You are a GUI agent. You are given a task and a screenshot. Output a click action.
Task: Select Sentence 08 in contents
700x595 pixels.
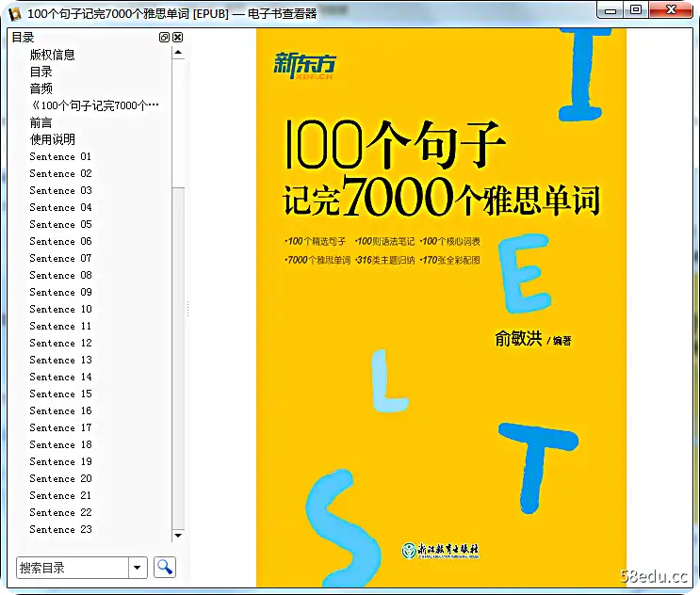tap(60, 275)
